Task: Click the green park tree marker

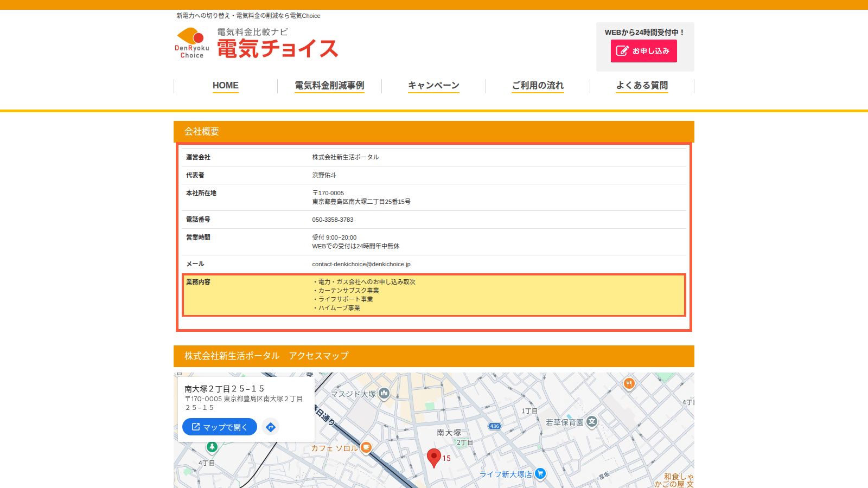Action: point(212,447)
